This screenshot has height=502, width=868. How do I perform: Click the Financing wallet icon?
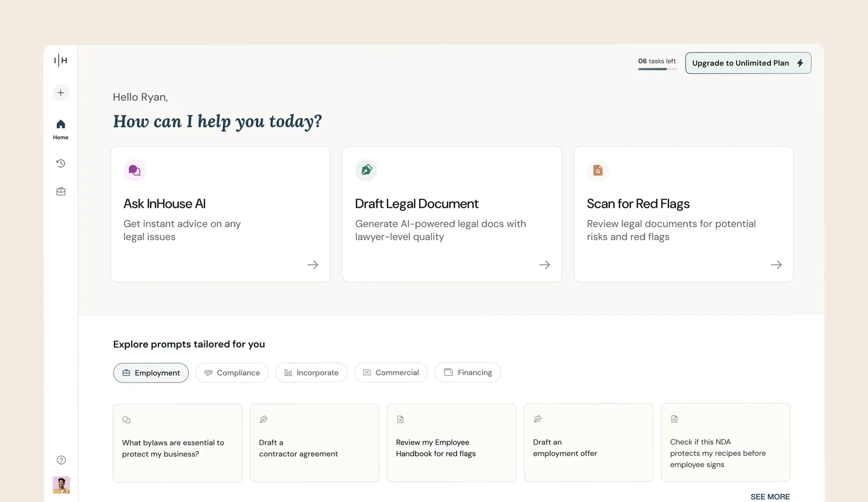(448, 372)
